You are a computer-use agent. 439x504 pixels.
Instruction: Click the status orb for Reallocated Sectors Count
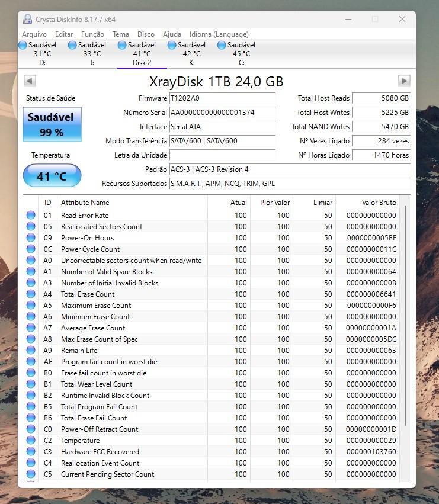(31, 226)
